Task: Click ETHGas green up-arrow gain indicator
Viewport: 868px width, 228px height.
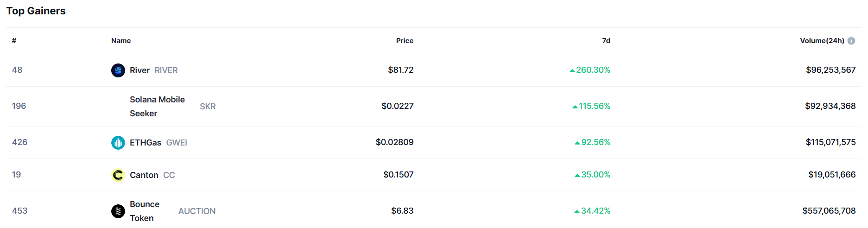Action: point(577,143)
